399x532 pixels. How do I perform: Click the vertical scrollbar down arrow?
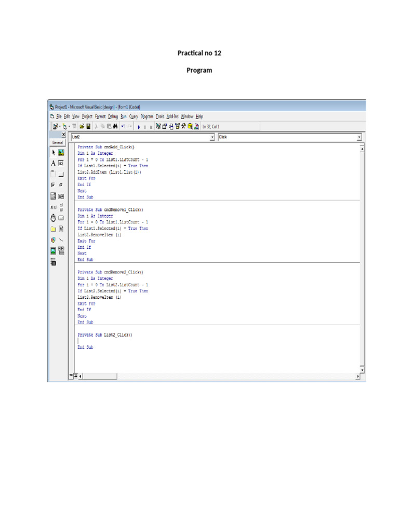point(362,369)
